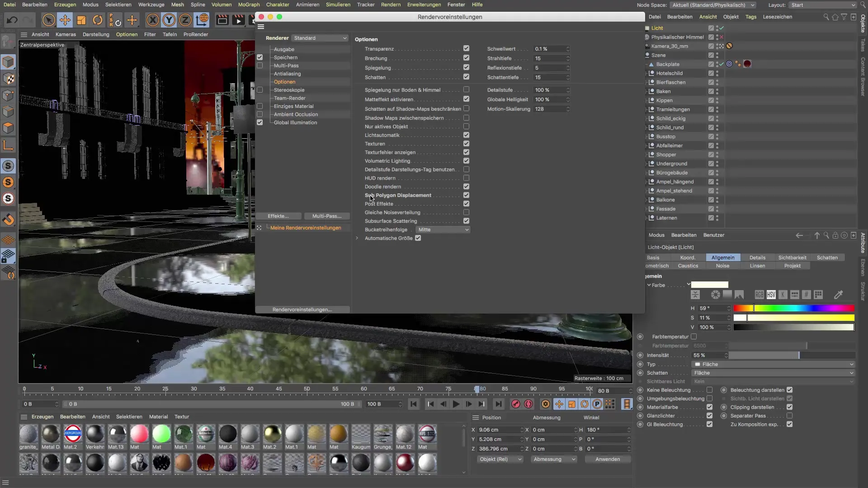Click the Attributes back arrow

(x=799, y=235)
